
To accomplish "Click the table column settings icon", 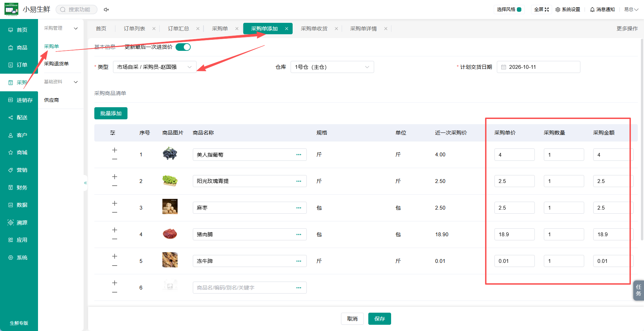I will click(113, 133).
